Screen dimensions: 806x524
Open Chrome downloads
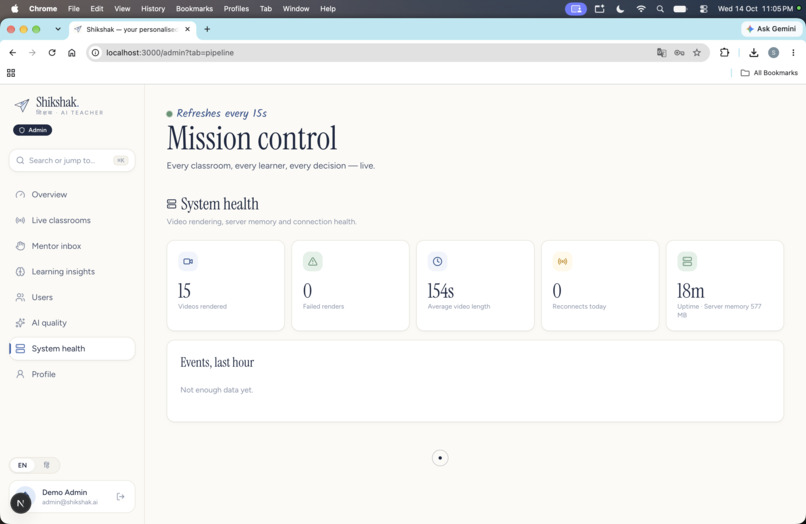click(x=754, y=52)
